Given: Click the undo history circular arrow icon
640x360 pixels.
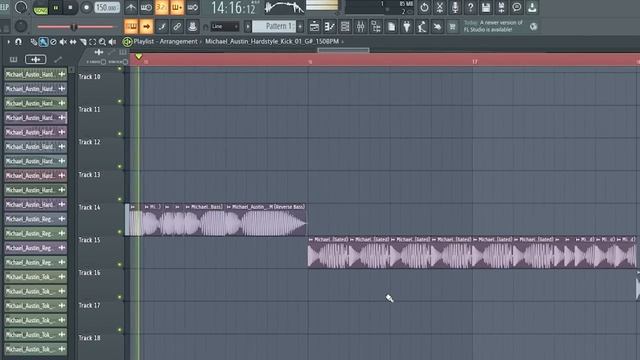Looking at the screenshot, I should [x=424, y=7].
